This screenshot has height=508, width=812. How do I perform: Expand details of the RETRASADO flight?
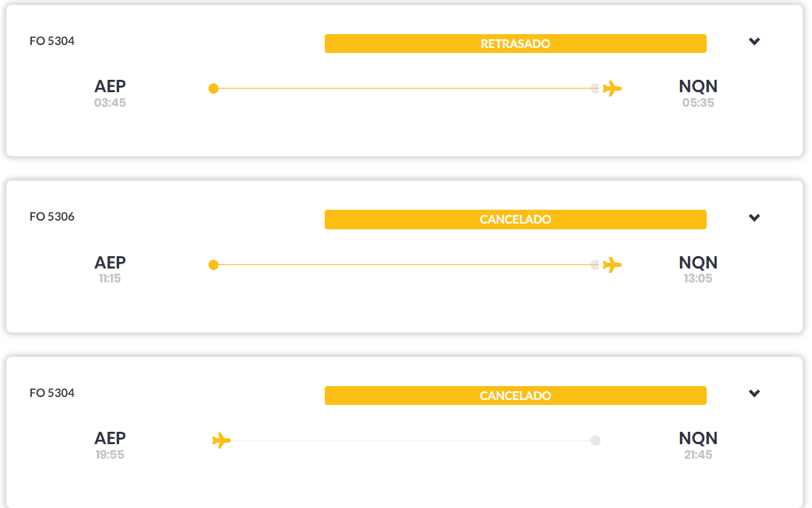[x=755, y=41]
